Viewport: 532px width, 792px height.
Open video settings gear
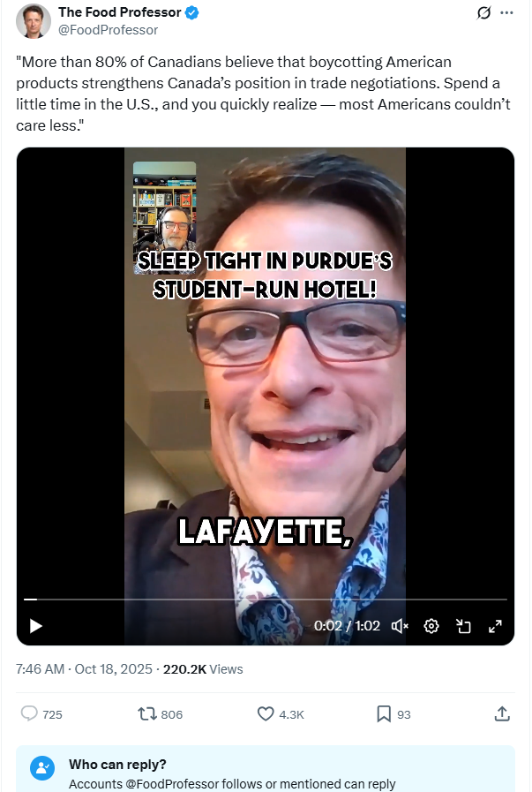(x=431, y=626)
